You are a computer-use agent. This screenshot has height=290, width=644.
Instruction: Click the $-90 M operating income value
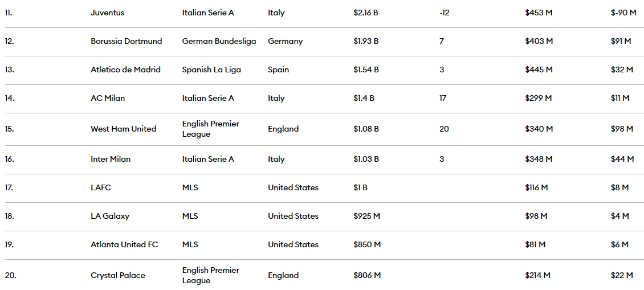623,13
